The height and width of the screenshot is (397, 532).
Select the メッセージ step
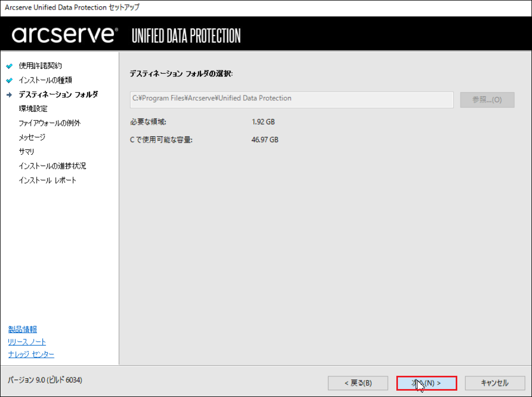[x=32, y=137]
